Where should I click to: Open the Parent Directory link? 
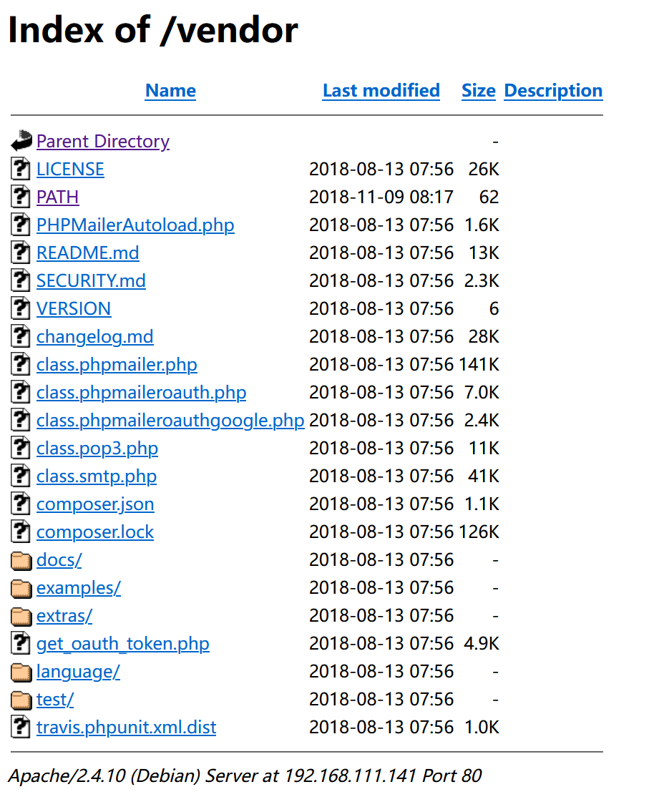pyautogui.click(x=103, y=142)
